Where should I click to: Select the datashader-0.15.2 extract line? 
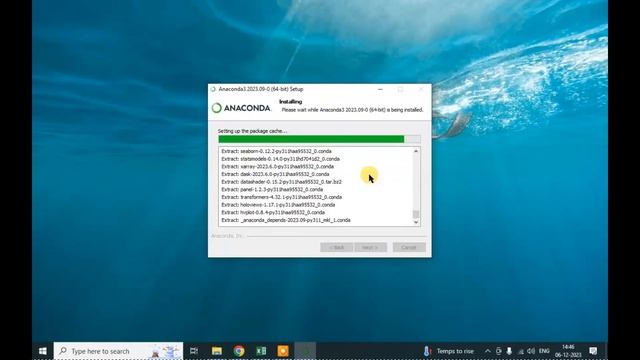281,182
